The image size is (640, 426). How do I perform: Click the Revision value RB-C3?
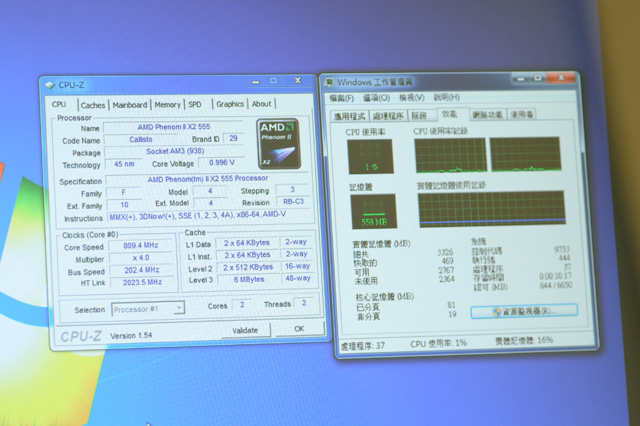293,202
